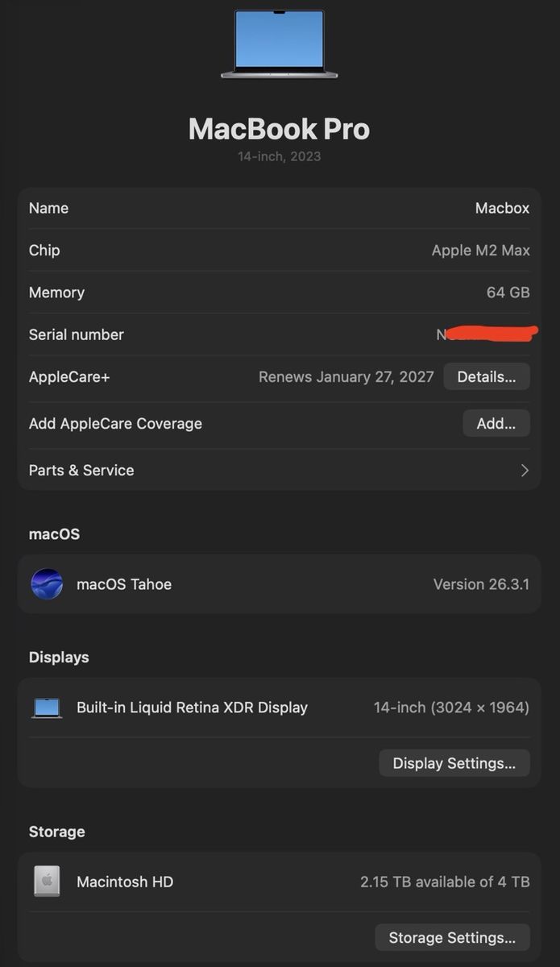Open AppleCare+ Details button

[486, 377]
